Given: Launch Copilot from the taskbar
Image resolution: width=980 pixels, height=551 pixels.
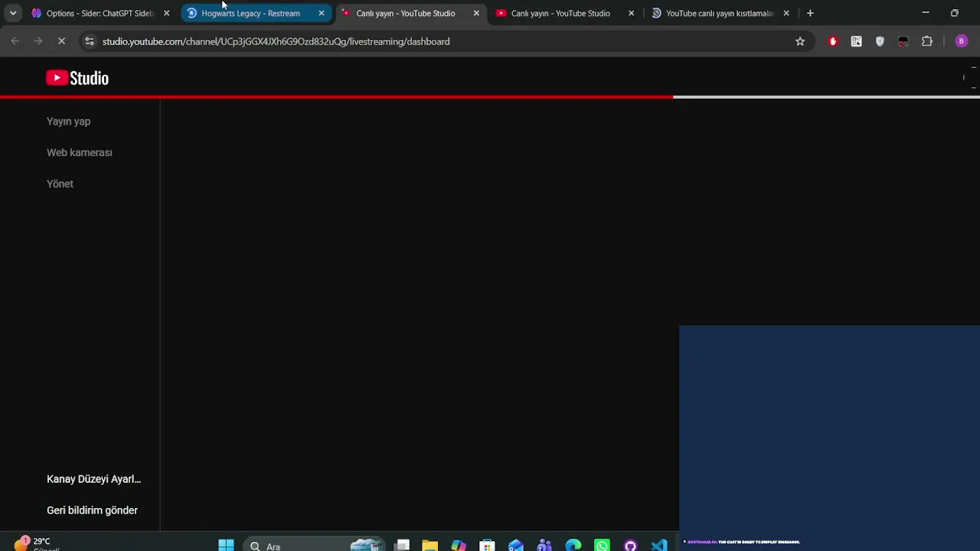Looking at the screenshot, I should pyautogui.click(x=459, y=545).
